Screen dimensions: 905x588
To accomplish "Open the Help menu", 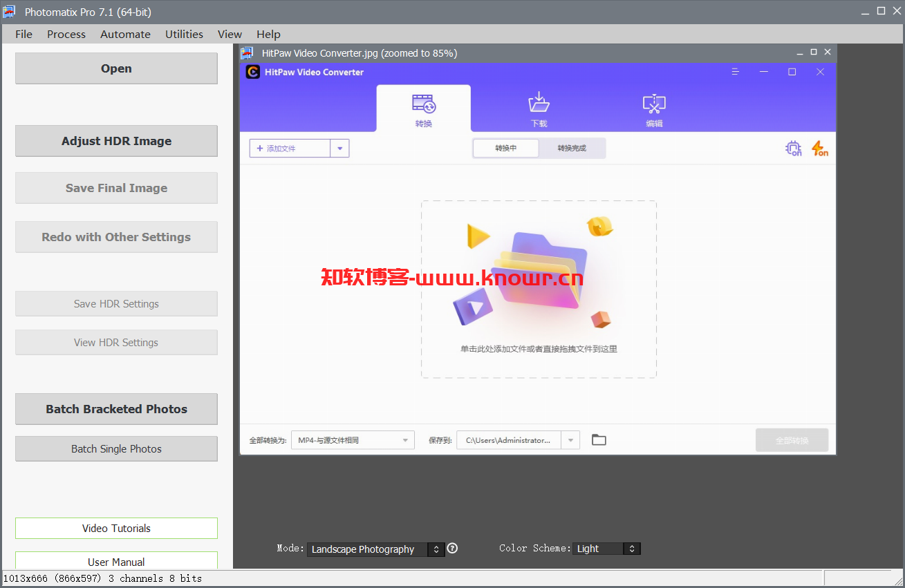I will 268,34.
